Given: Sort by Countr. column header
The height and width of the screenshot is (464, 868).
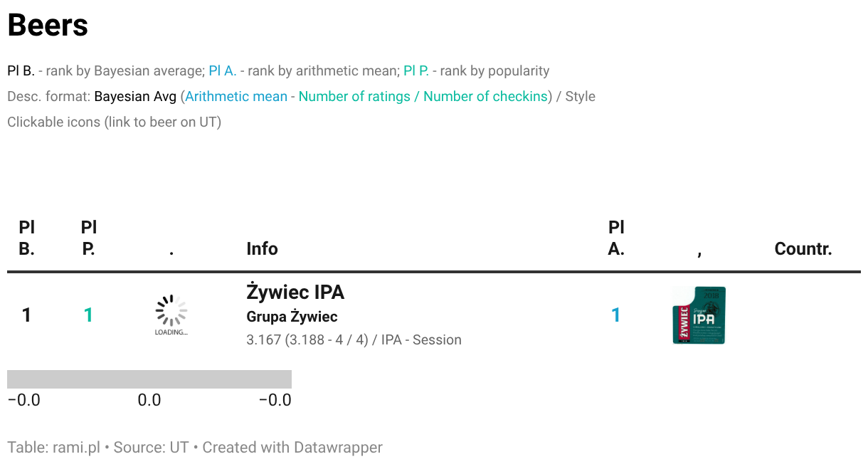Looking at the screenshot, I should (x=803, y=249).
